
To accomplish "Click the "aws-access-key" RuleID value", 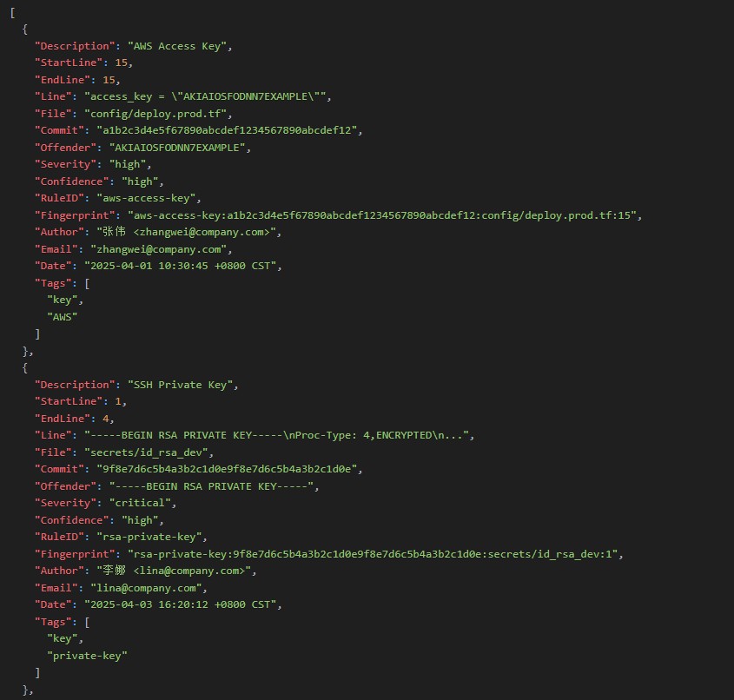I will [x=148, y=198].
